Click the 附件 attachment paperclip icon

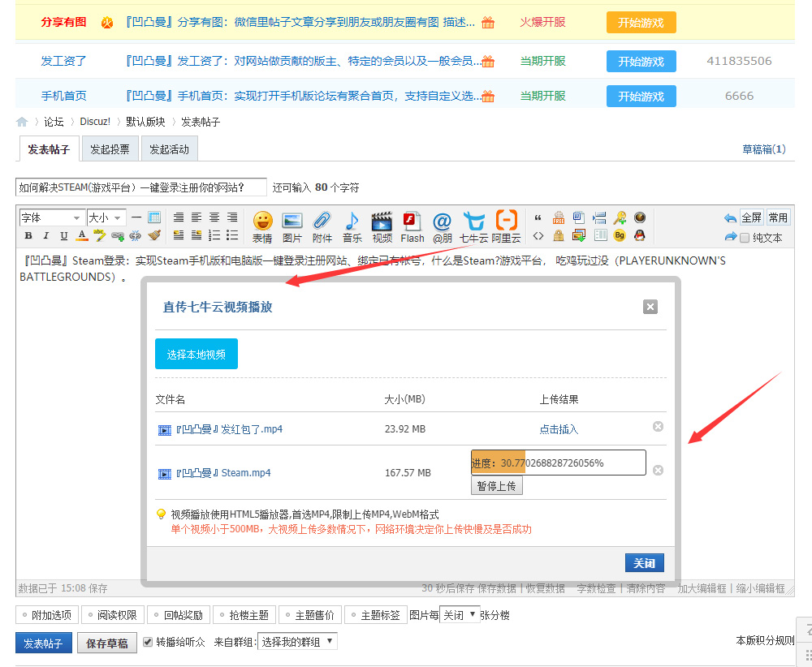coord(322,227)
